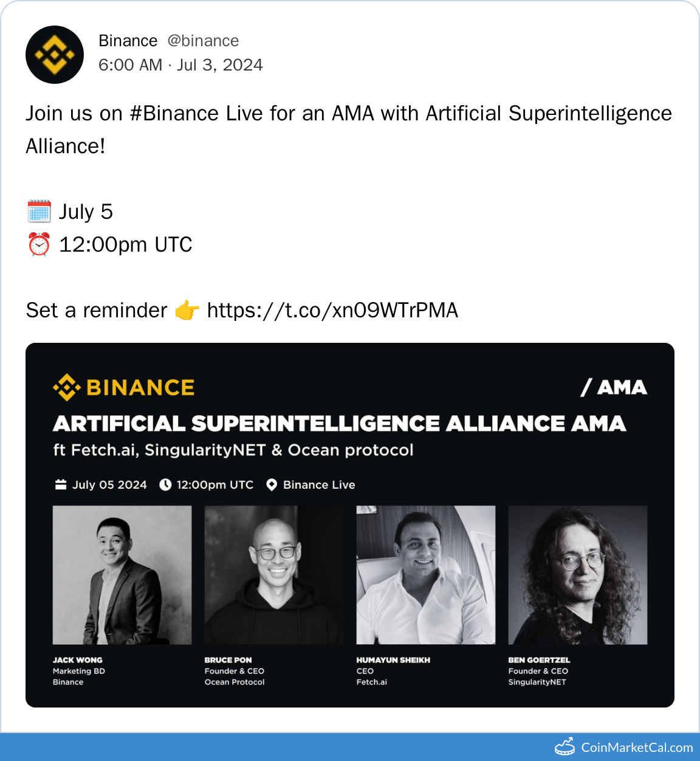Click the small calendar icon by July 05 2024
Viewport: 700px width, 761px height.
click(x=61, y=484)
